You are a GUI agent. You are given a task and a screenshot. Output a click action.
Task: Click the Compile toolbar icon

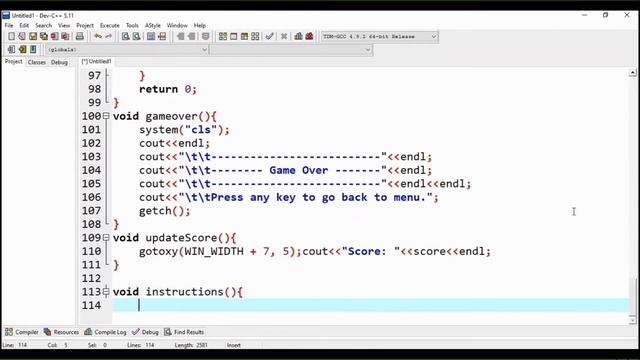point(223,36)
